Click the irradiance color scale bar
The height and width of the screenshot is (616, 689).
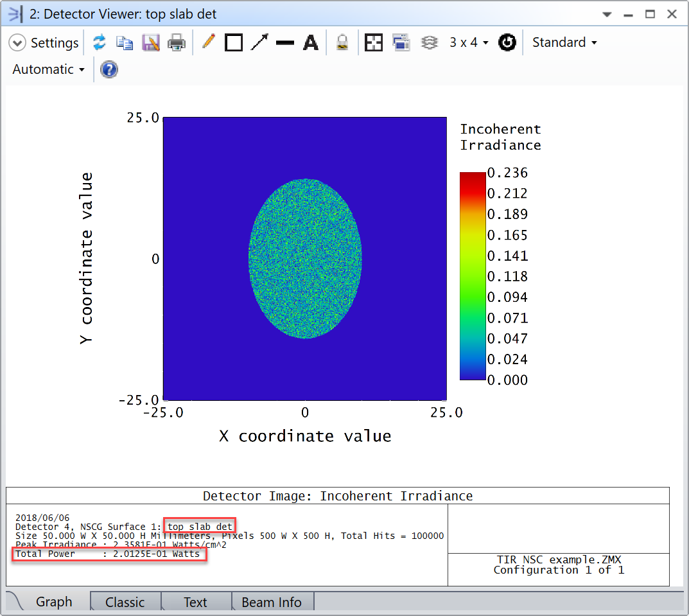[473, 276]
